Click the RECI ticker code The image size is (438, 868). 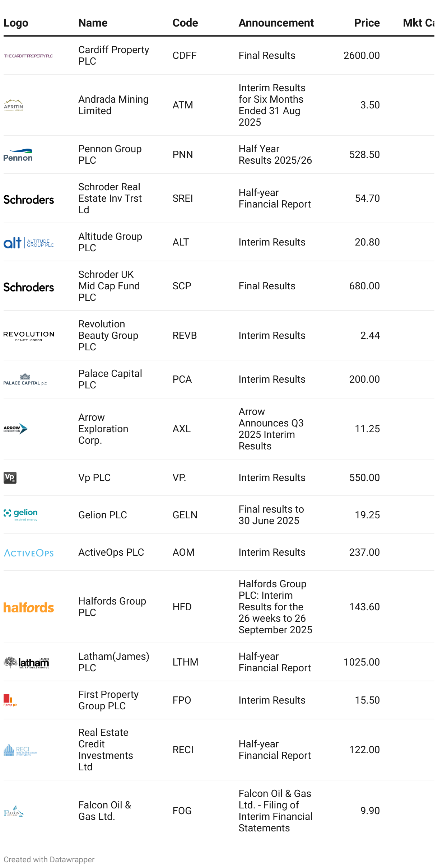[x=183, y=750]
